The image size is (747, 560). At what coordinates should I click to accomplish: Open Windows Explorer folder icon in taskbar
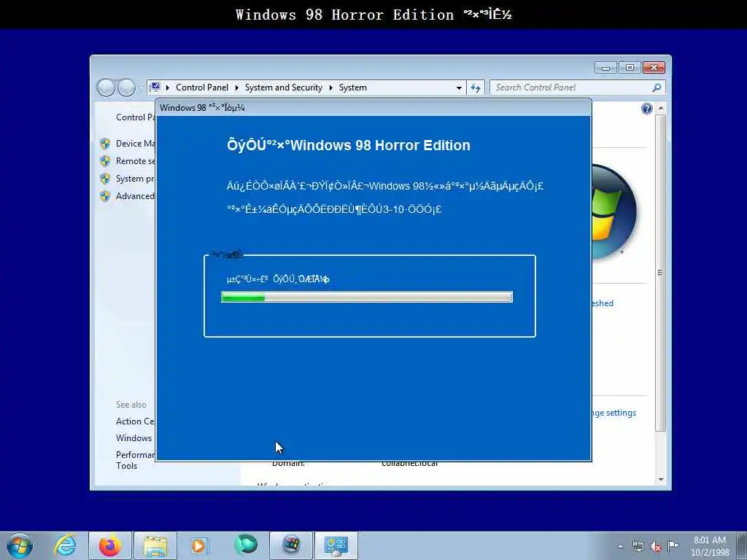point(155,545)
